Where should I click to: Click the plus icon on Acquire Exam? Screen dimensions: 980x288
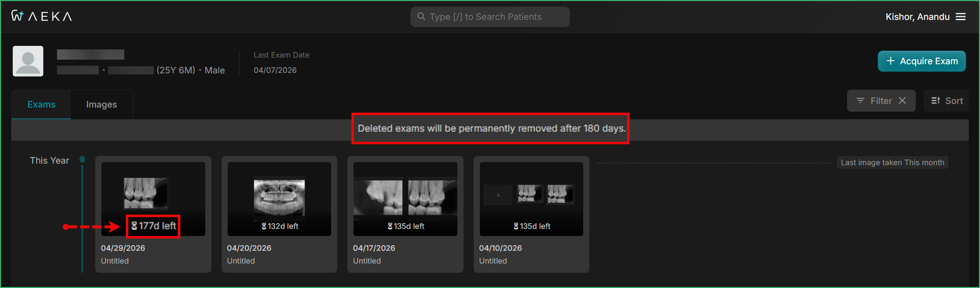click(890, 61)
